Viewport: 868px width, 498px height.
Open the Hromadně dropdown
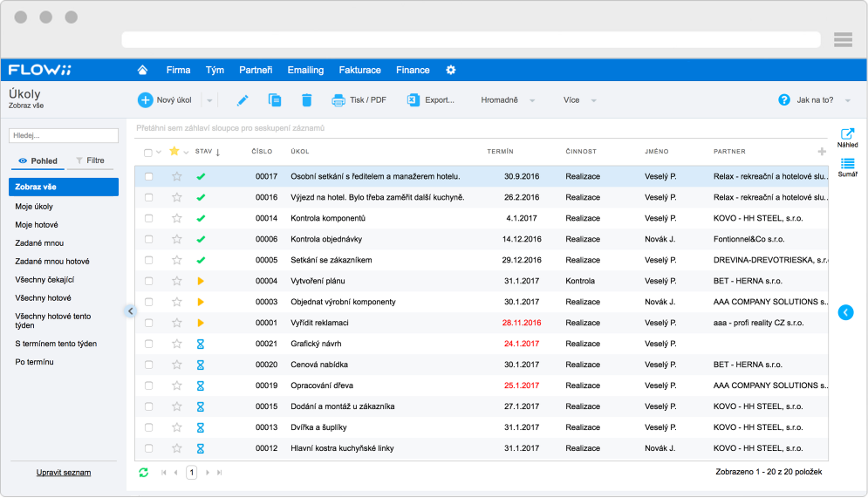(x=508, y=100)
